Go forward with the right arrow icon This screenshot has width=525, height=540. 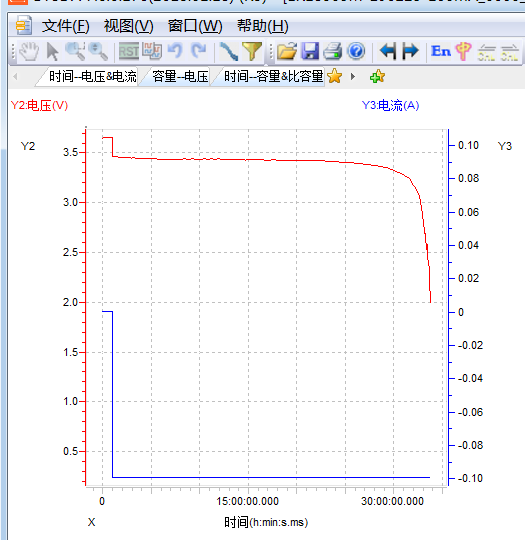tap(410, 52)
